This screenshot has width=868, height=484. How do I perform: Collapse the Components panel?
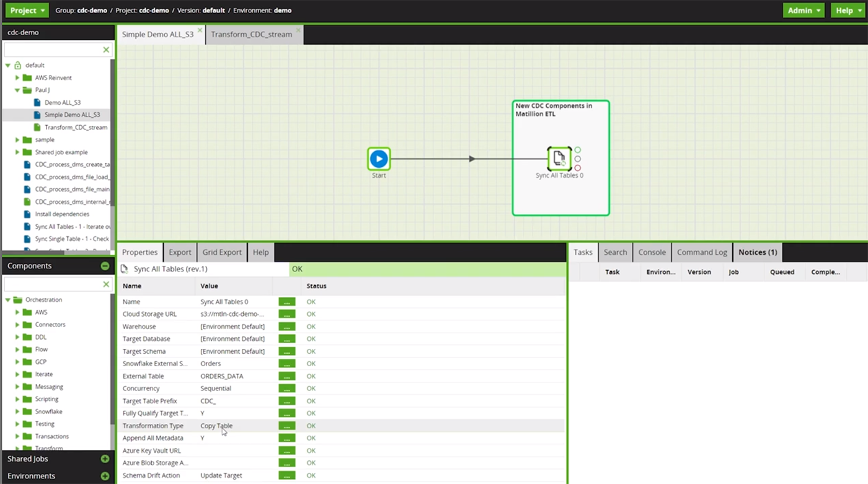point(105,266)
